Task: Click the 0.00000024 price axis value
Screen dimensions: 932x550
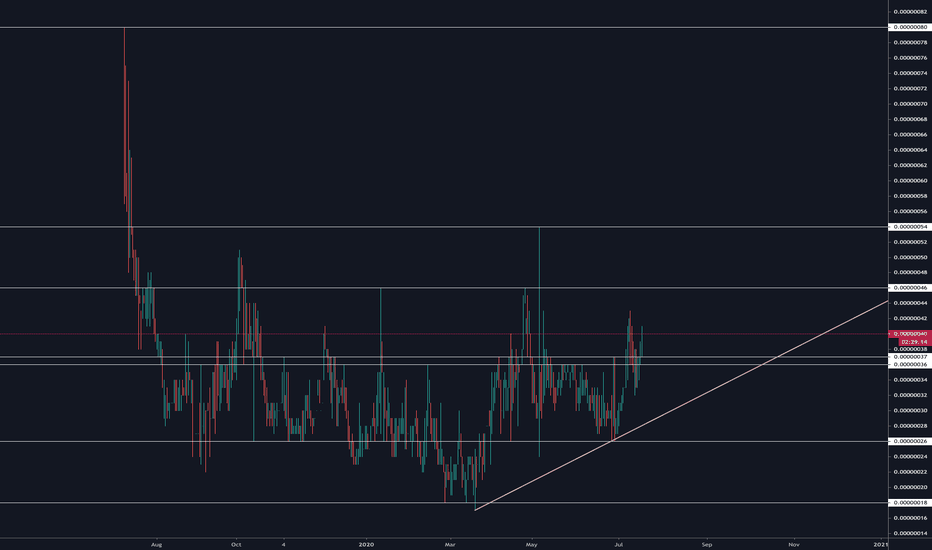Action: pyautogui.click(x=911, y=457)
